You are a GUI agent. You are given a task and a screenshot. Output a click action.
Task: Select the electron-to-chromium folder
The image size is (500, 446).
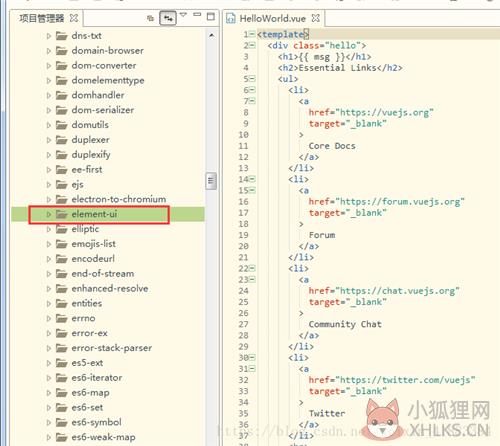119,199
